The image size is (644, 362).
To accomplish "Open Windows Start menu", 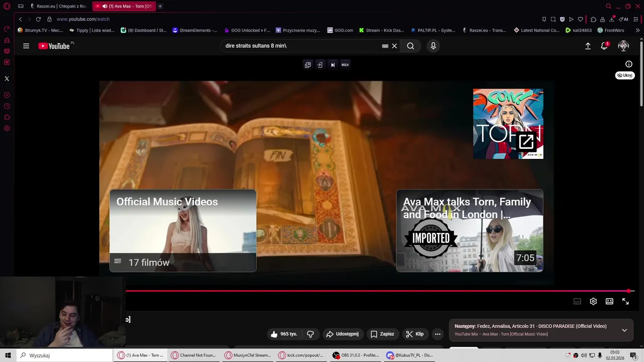I will click(x=8, y=355).
